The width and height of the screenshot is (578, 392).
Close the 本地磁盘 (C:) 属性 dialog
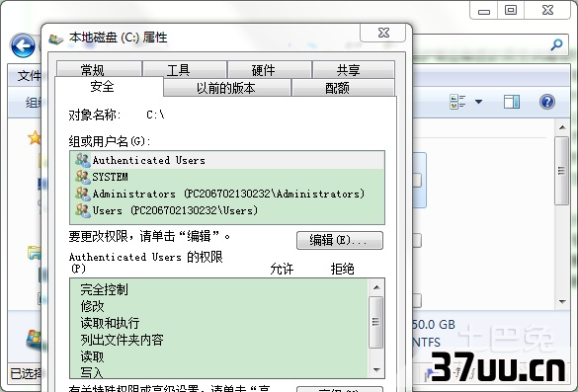tap(383, 33)
